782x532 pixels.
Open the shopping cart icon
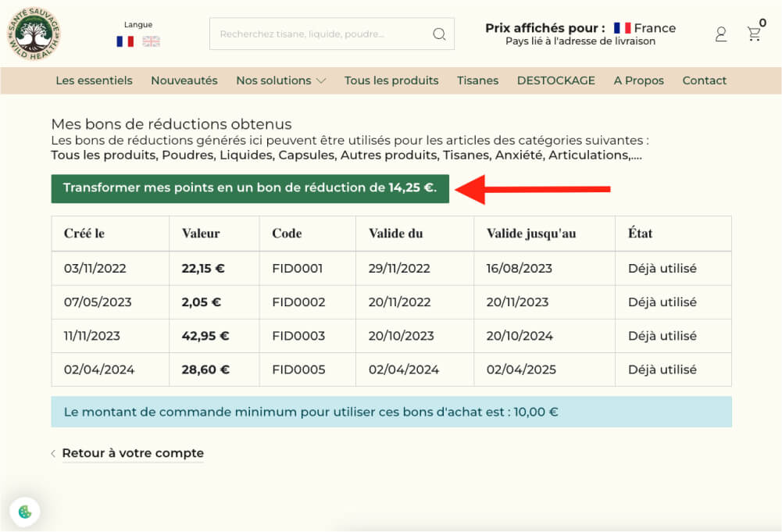pyautogui.click(x=754, y=34)
